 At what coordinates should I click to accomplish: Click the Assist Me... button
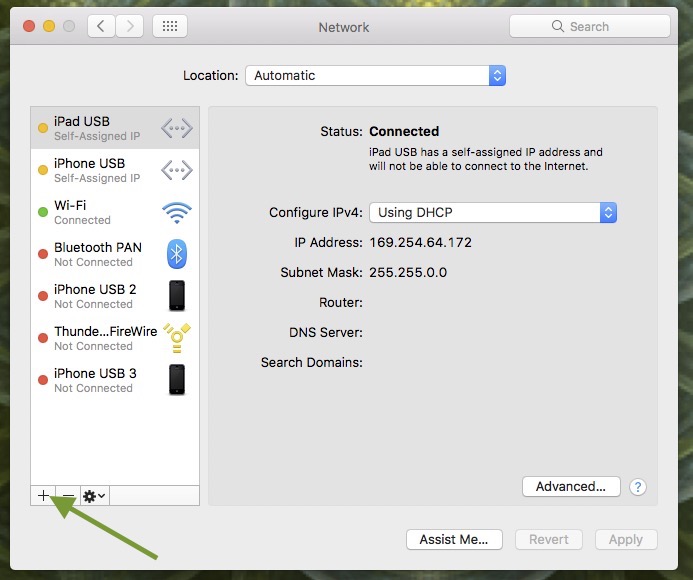(454, 540)
